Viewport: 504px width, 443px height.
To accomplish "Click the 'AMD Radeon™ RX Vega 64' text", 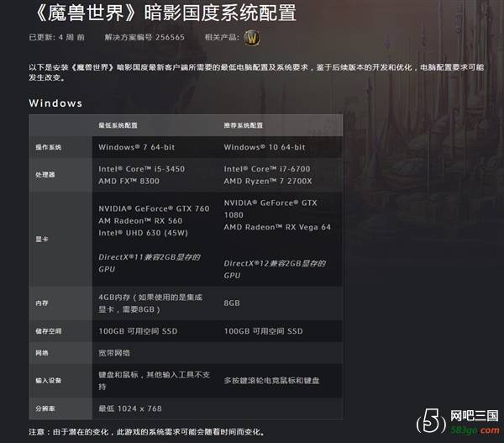I will coord(277,227).
